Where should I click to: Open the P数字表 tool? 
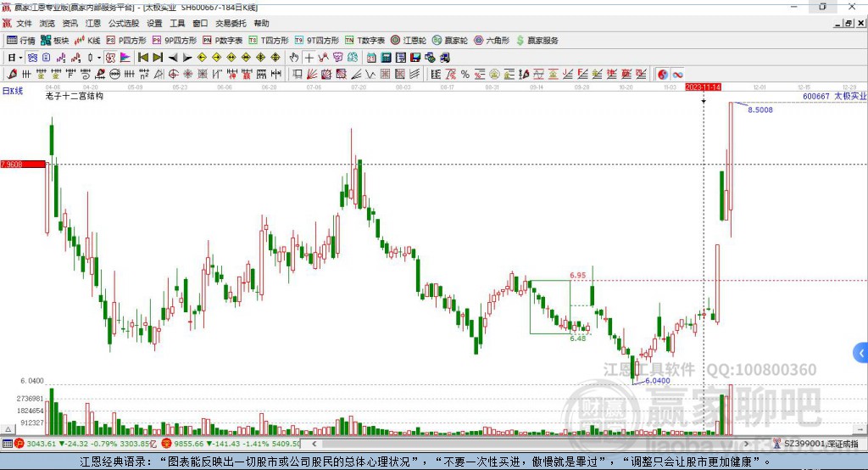[223, 41]
